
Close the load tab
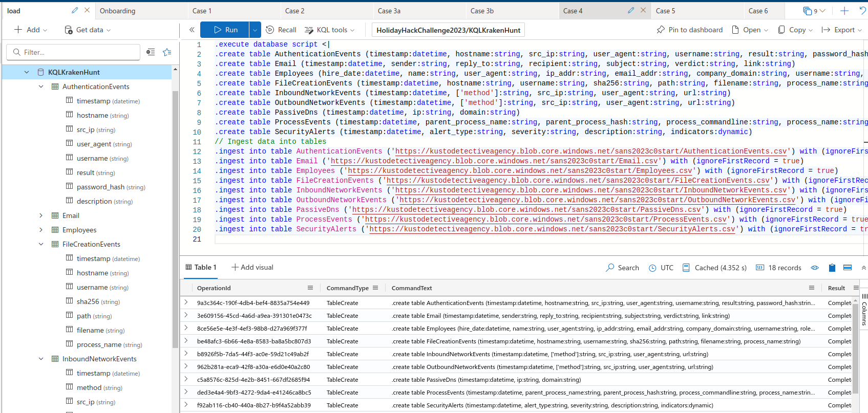[x=87, y=10]
